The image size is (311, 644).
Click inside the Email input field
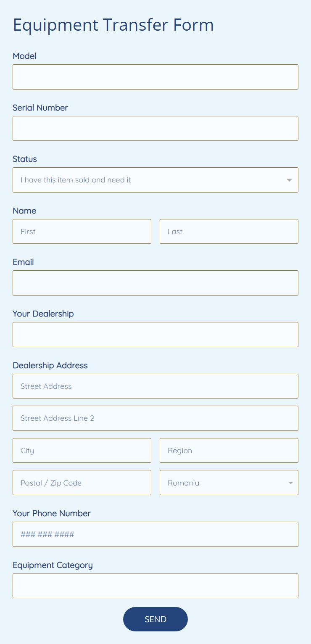coord(155,282)
